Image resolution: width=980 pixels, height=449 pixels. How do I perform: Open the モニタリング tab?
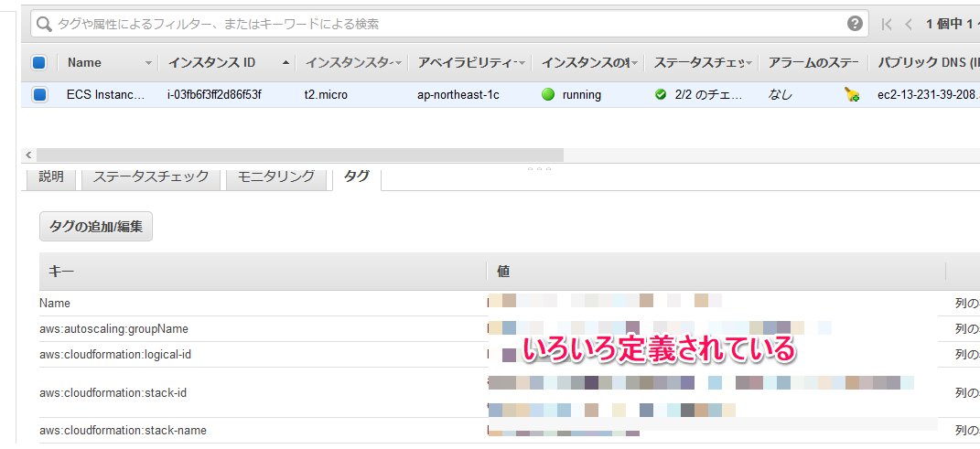275,177
